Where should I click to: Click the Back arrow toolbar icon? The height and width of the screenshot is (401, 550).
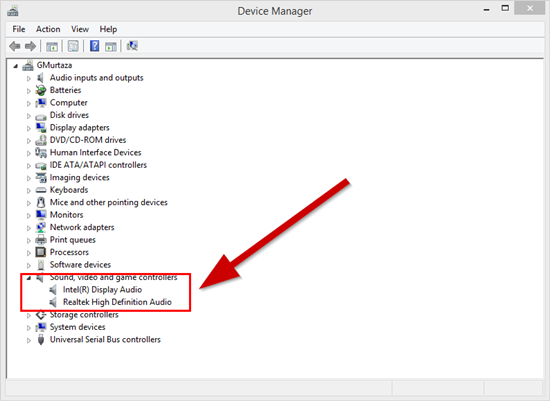click(x=15, y=46)
